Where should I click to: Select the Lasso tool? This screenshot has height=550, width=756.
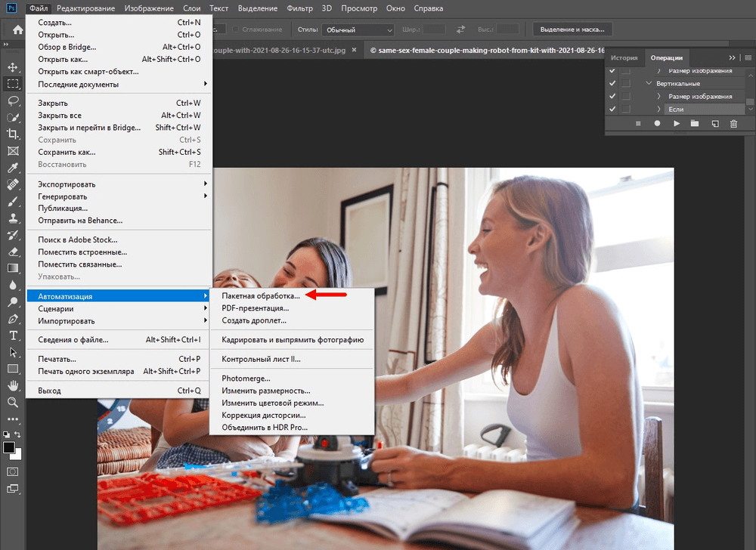click(x=13, y=100)
